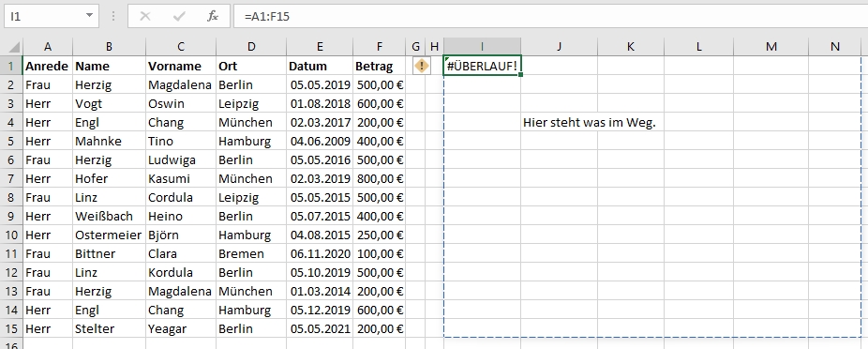Click the 'Anrede' header cell
868x349 pixels.
point(48,66)
